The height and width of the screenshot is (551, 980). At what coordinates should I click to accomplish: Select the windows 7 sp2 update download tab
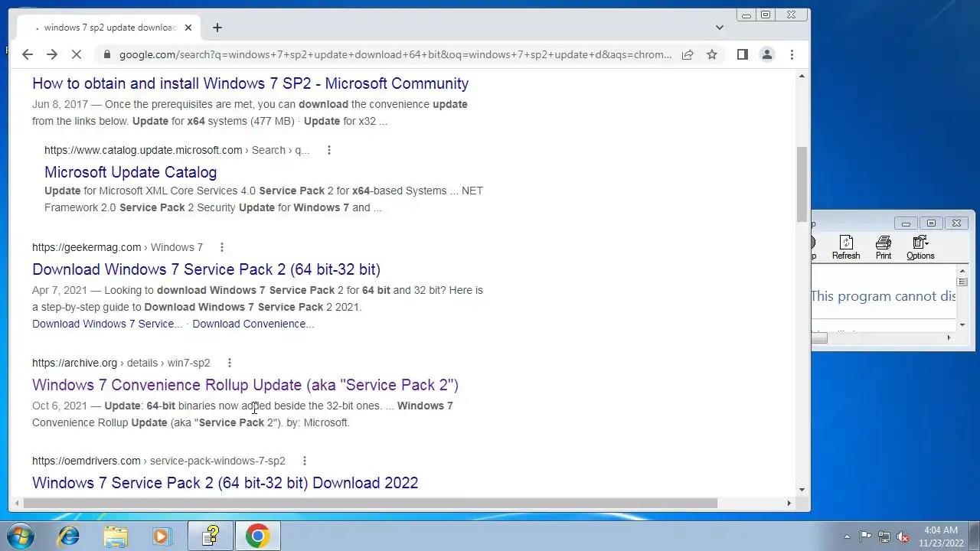coord(107,28)
